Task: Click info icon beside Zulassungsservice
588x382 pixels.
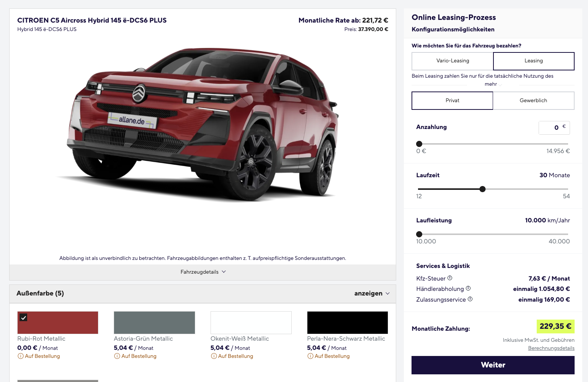Action: coord(470,299)
